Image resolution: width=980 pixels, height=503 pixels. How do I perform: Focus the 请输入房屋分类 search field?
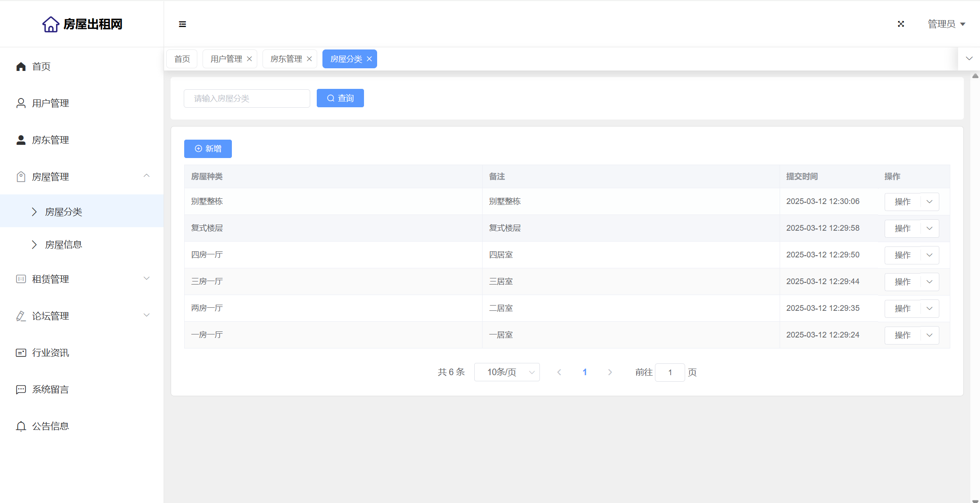point(247,98)
